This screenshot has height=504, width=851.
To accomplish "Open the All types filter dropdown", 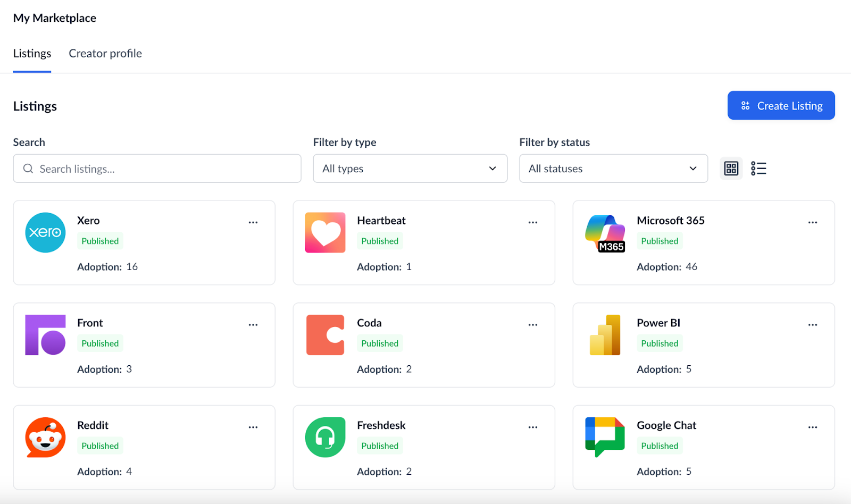I will pos(410,169).
